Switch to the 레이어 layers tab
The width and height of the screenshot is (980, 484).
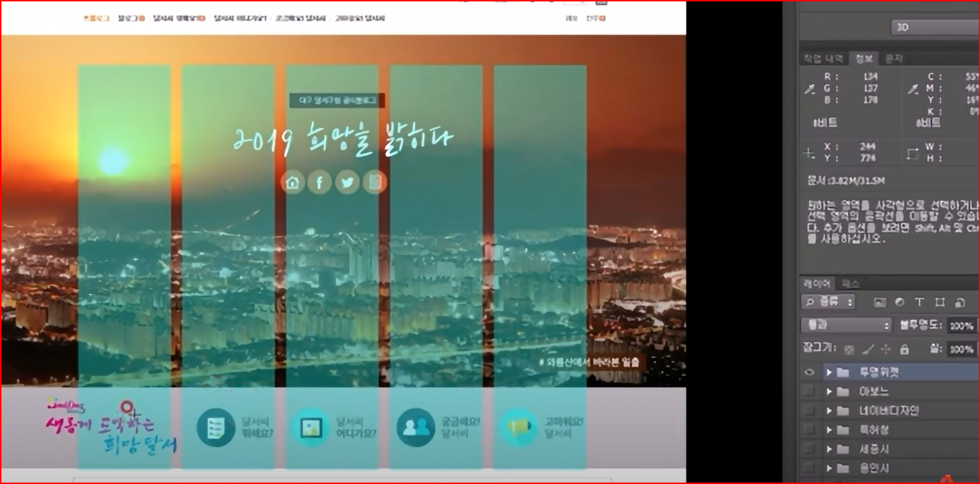pyautogui.click(x=818, y=283)
